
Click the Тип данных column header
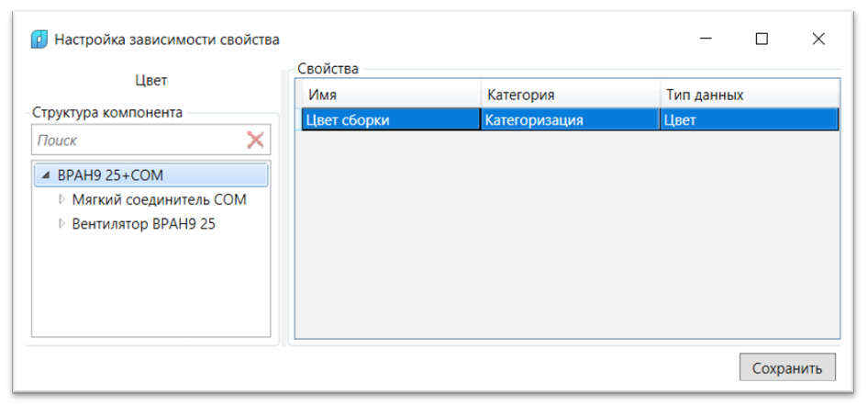[748, 95]
